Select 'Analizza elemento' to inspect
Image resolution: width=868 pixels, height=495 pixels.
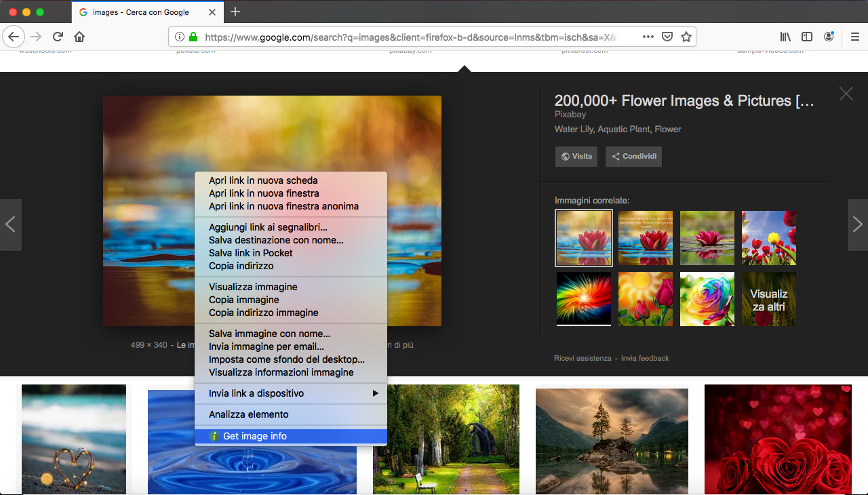[291, 414]
